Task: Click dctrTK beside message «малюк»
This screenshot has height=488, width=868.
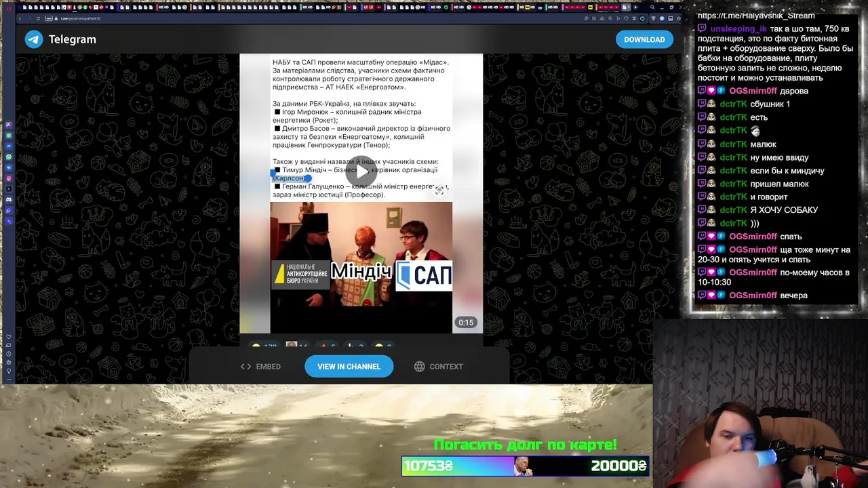Action: point(733,144)
